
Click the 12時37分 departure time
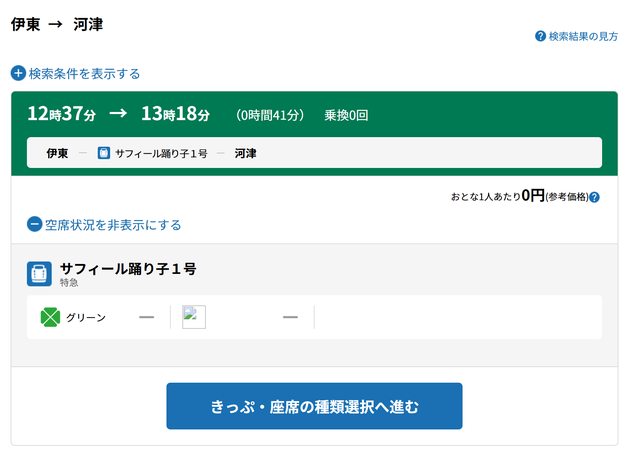tap(61, 114)
